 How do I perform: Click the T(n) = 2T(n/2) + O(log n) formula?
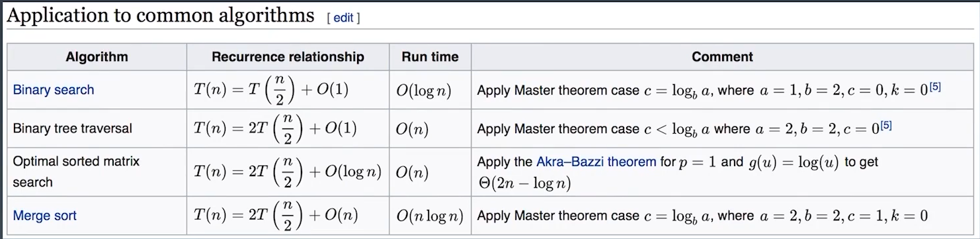click(x=288, y=171)
